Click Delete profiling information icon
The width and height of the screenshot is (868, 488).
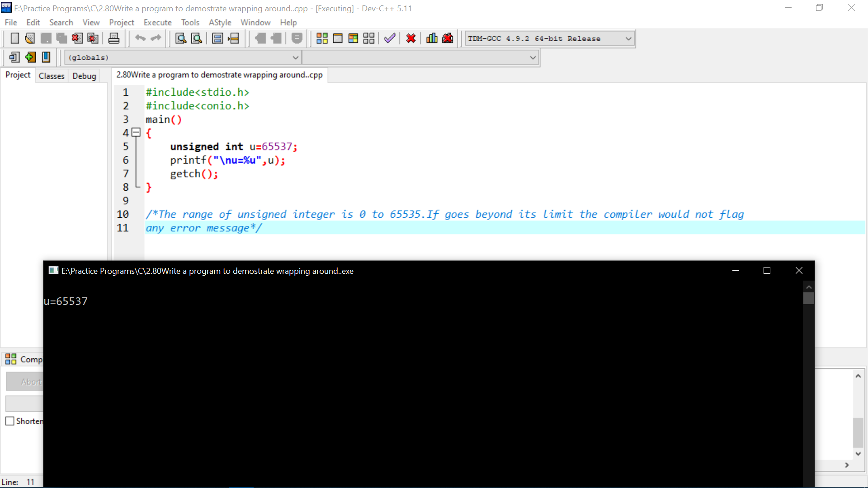[448, 38]
